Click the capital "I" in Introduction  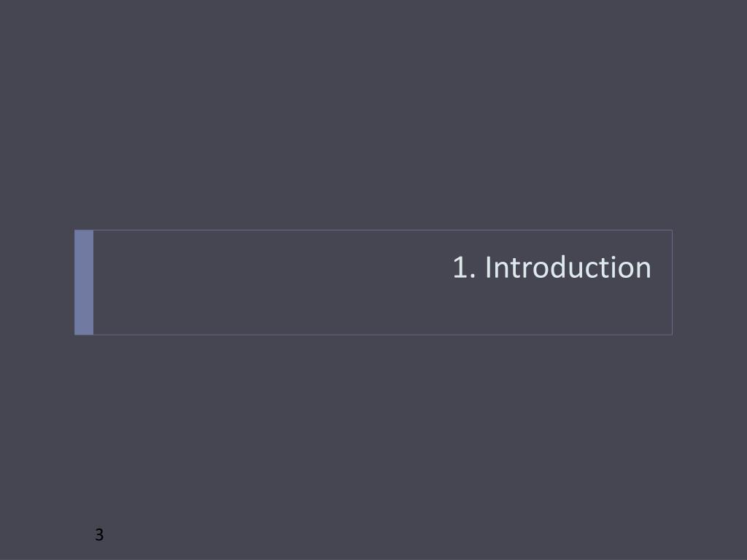[x=488, y=268]
